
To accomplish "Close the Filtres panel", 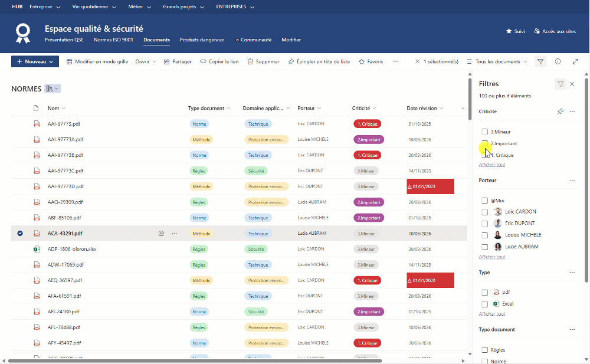I will click(x=572, y=84).
